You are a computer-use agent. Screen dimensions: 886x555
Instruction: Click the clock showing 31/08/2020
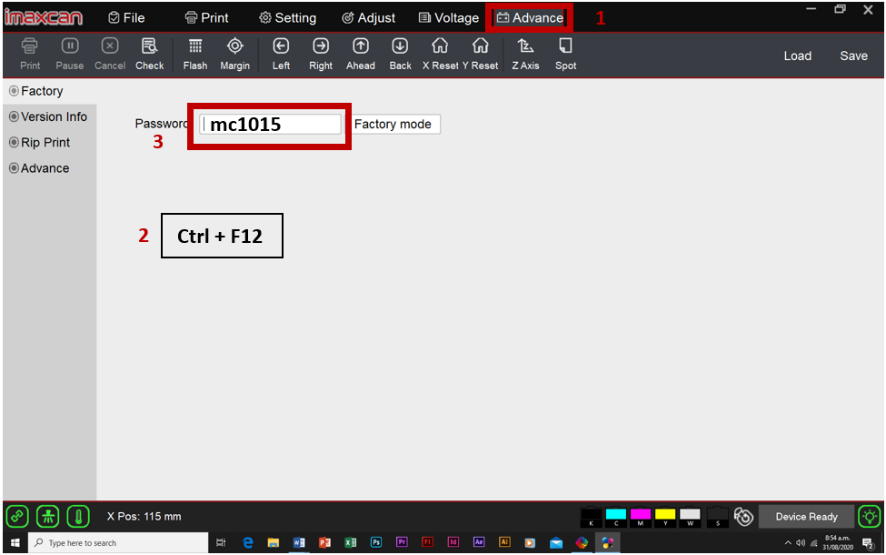(837, 543)
